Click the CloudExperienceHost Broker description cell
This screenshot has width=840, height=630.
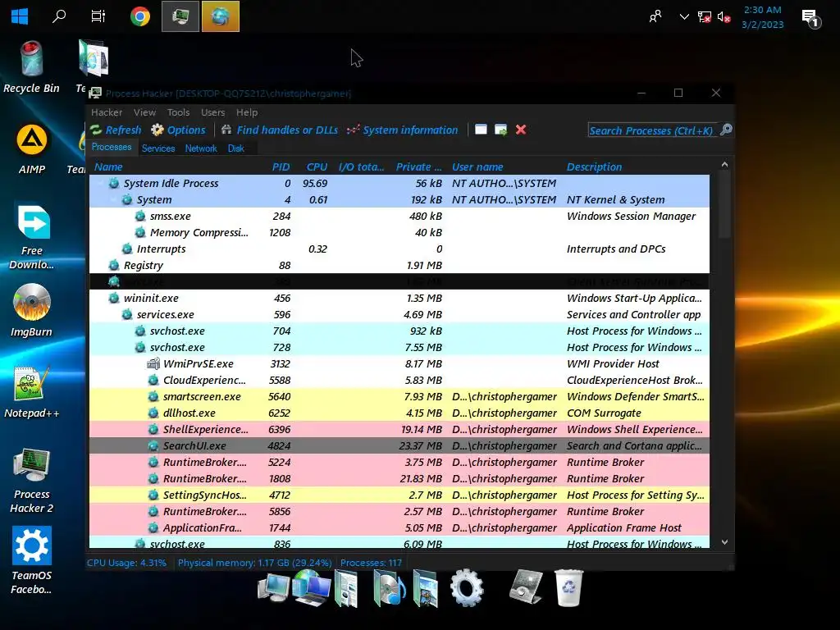coord(635,381)
